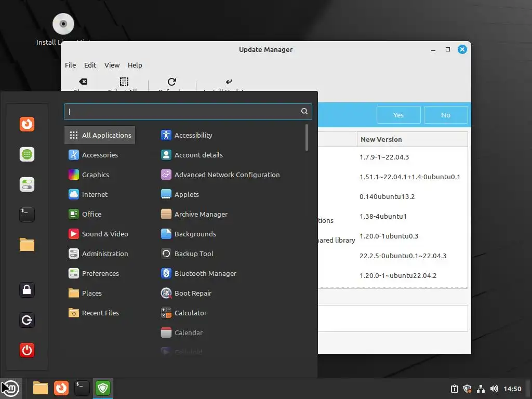Image resolution: width=532 pixels, height=399 pixels.
Task: Click the applications list scrollbar
Action: (307, 137)
